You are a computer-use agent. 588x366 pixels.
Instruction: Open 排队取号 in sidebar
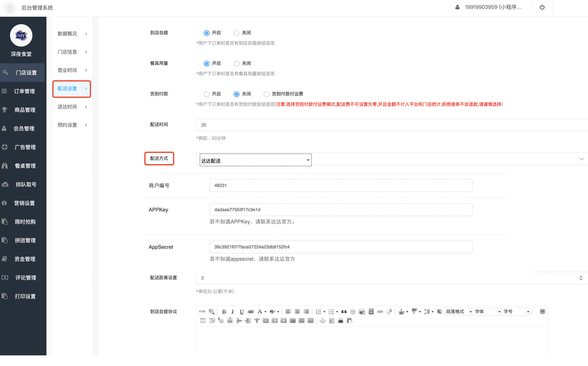(x=23, y=184)
